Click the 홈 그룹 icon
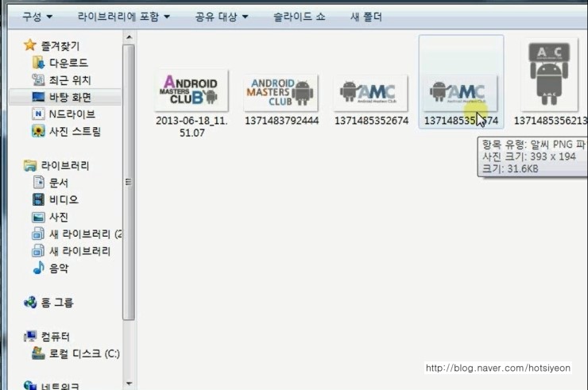Viewport: 588px width, 390px height. click(30, 303)
